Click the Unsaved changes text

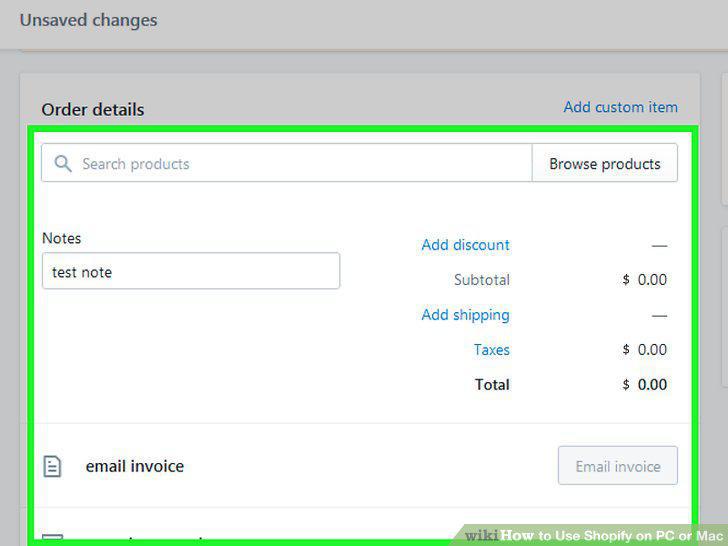click(89, 20)
